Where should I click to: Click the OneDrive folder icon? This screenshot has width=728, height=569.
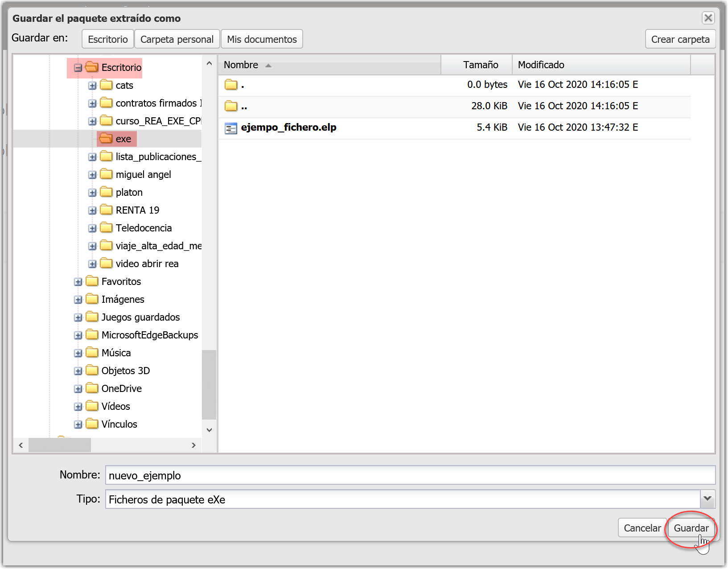(92, 388)
